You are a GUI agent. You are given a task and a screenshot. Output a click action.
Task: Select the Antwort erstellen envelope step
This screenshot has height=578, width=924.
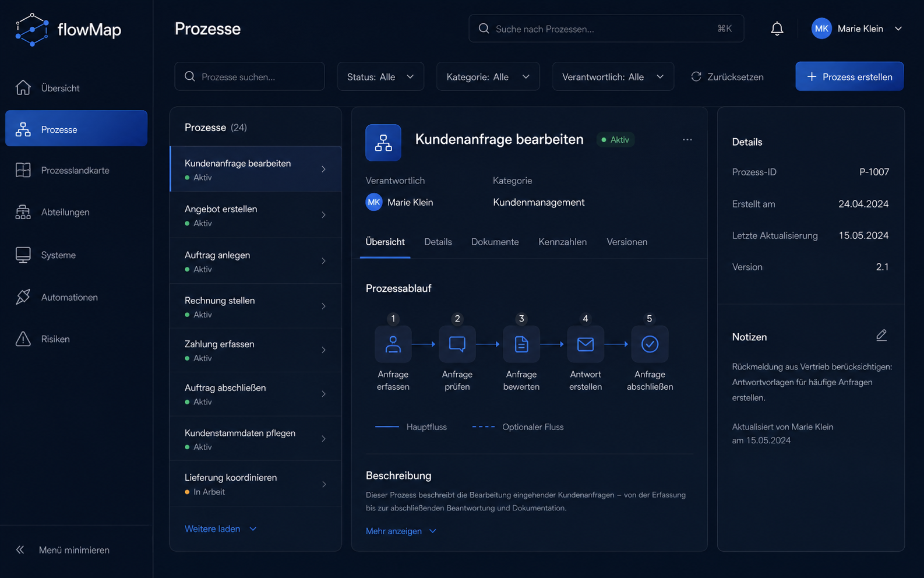[x=586, y=344]
